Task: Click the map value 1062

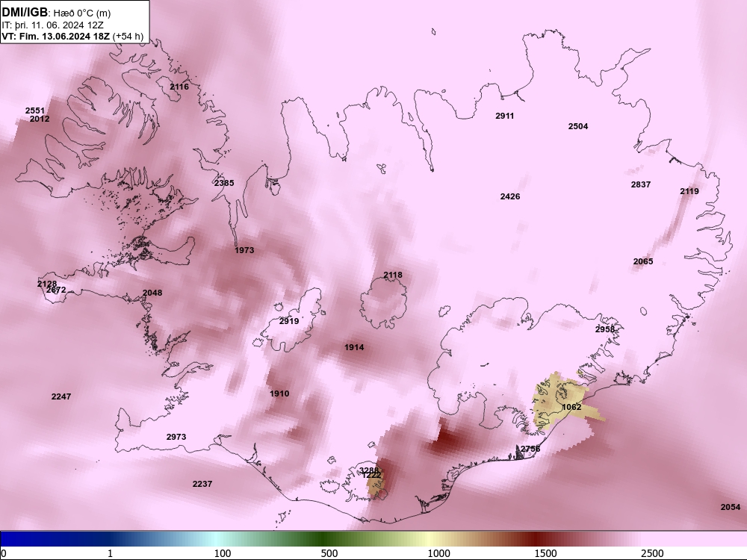Action: (x=571, y=407)
